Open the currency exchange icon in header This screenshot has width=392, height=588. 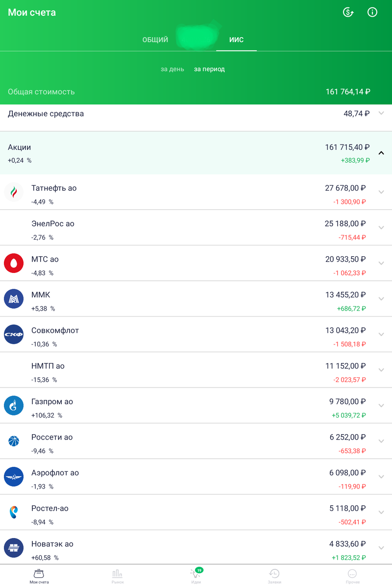coord(348,13)
